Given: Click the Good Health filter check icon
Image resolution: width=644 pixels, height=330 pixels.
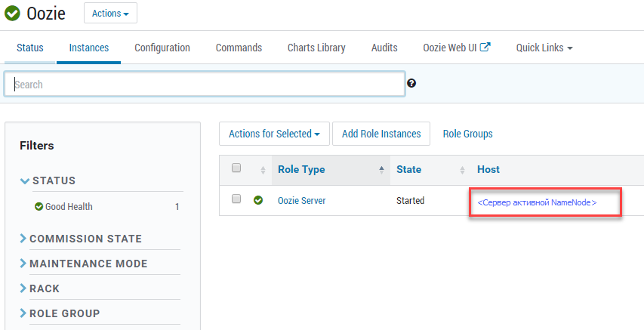Looking at the screenshot, I should [x=39, y=207].
